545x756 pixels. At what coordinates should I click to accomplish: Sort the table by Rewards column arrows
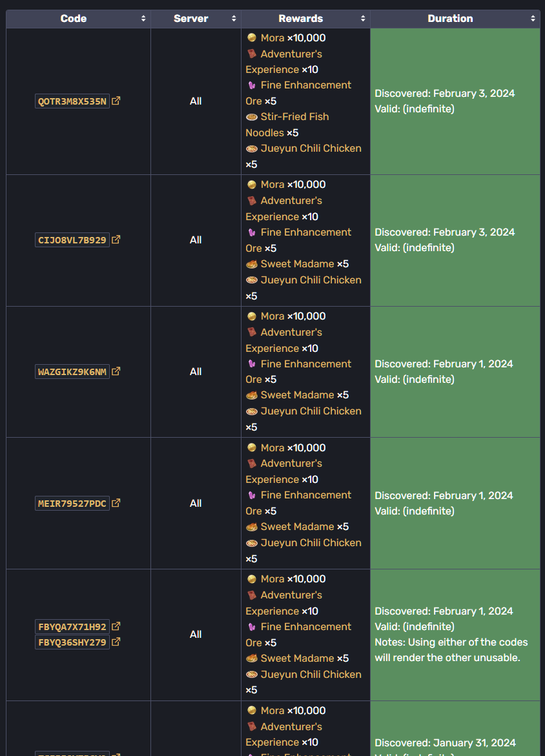[x=363, y=19]
